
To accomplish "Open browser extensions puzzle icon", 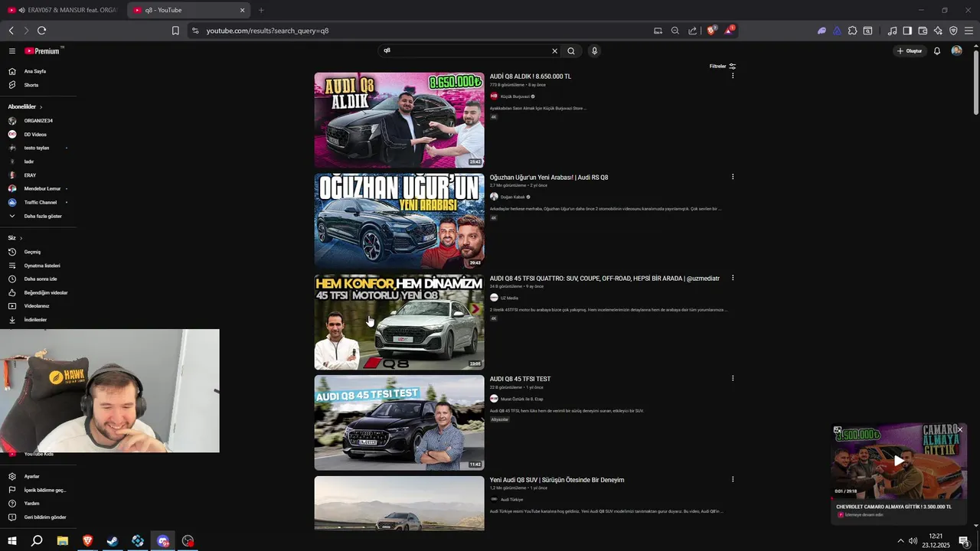I will (852, 31).
